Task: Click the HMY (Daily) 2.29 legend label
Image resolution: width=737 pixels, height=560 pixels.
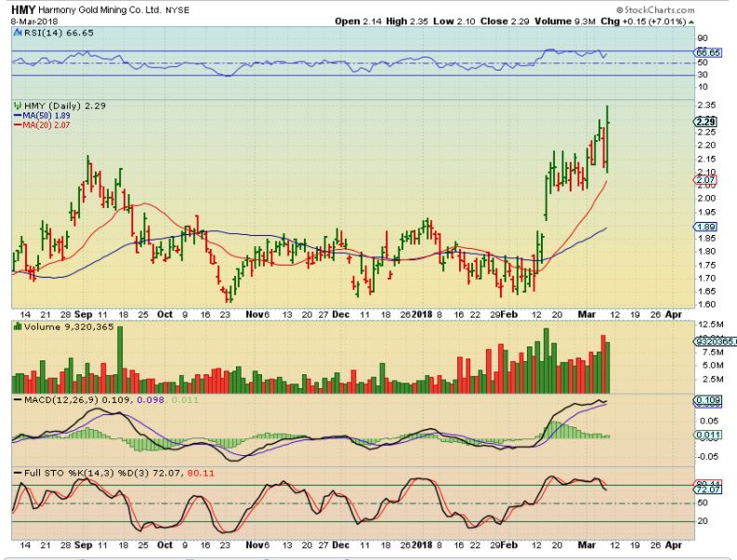Action: (65, 106)
